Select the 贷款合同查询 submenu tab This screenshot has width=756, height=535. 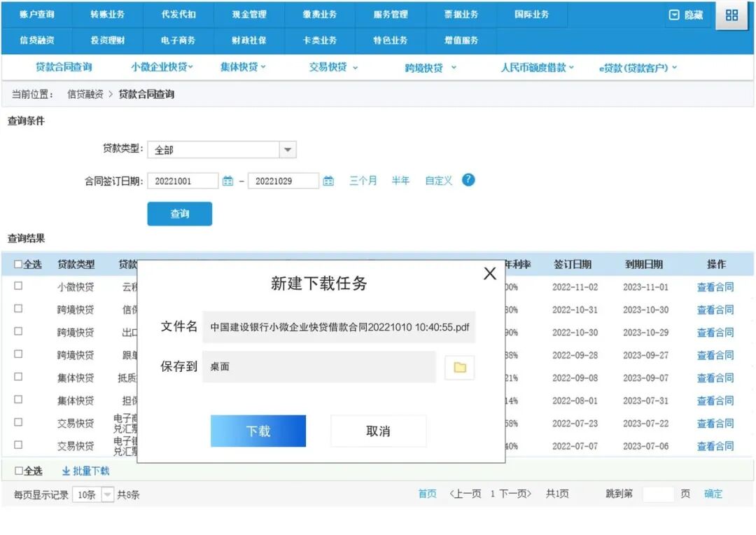(64, 67)
